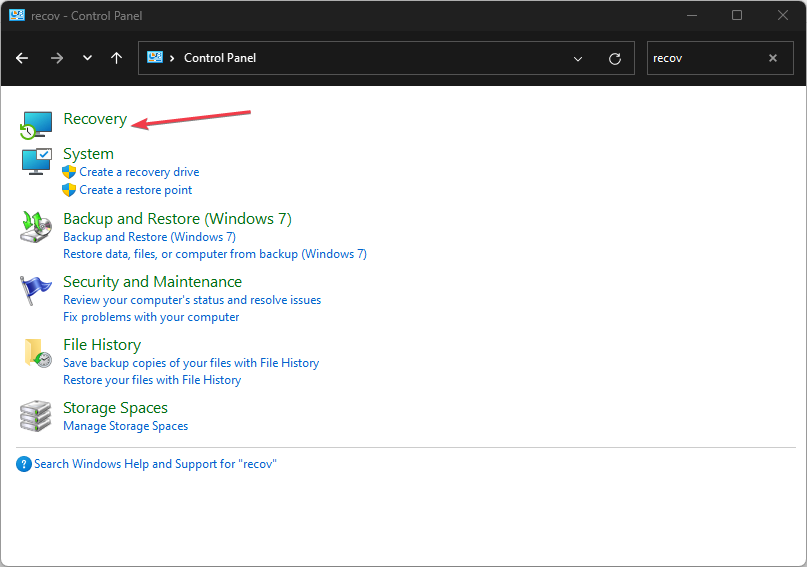Open the System heading link
807x567 pixels.
pyautogui.click(x=89, y=154)
